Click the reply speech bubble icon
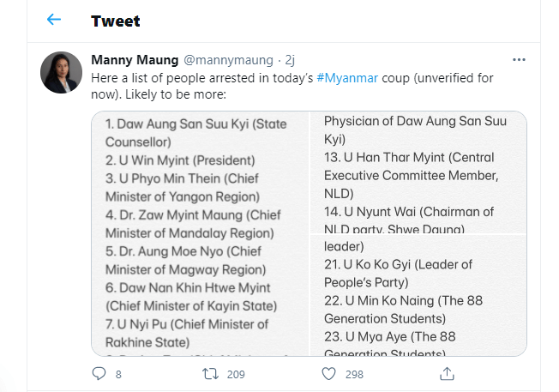 coord(99,374)
